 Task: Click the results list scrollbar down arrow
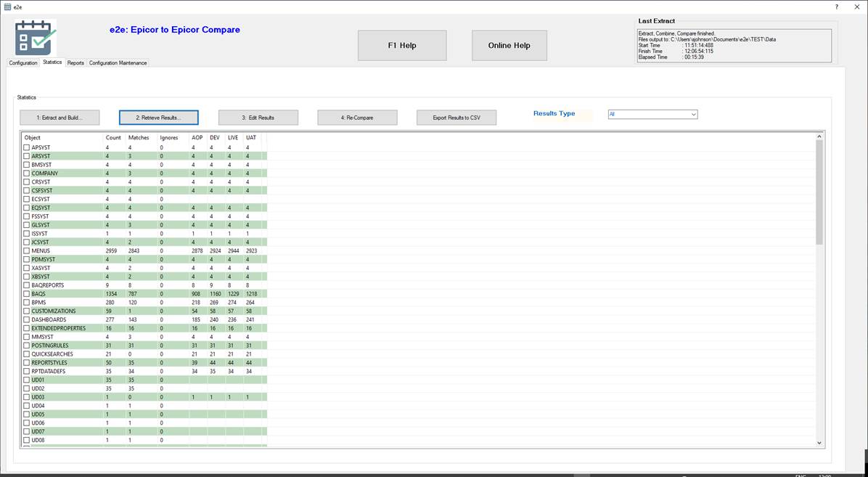click(819, 443)
